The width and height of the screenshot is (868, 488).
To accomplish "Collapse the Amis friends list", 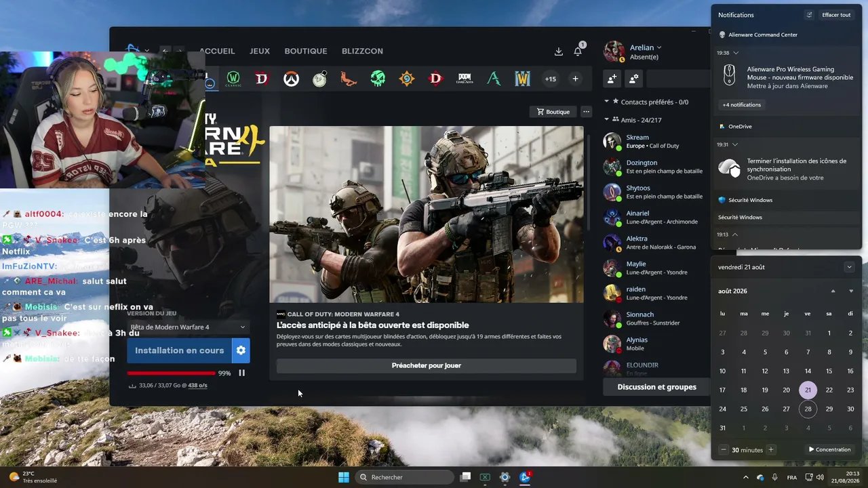I will 607,120.
